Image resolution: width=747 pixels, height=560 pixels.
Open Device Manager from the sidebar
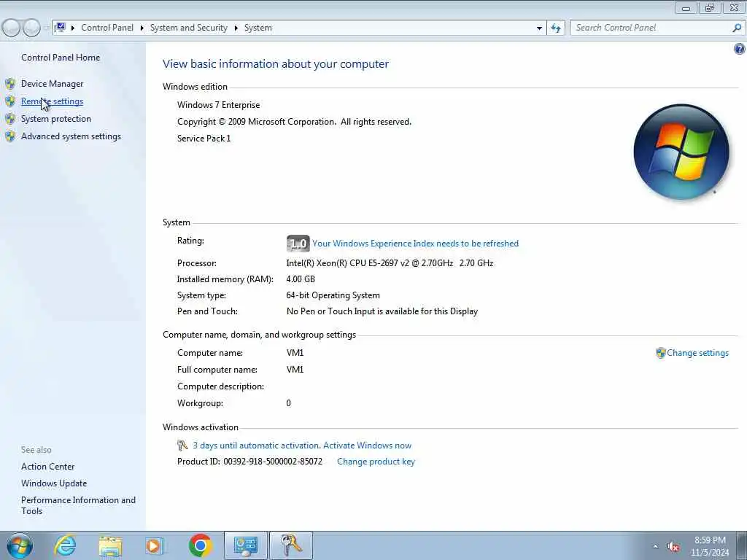(x=52, y=84)
